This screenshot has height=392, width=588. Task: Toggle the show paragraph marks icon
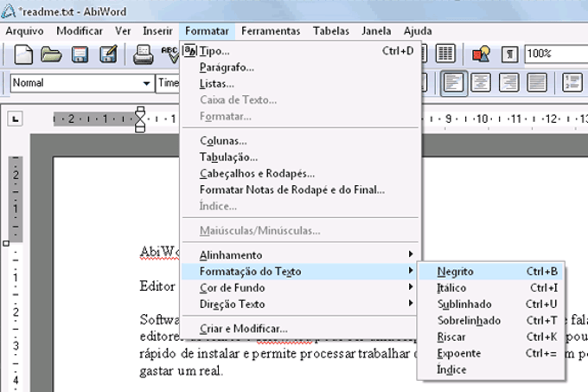[x=509, y=55]
